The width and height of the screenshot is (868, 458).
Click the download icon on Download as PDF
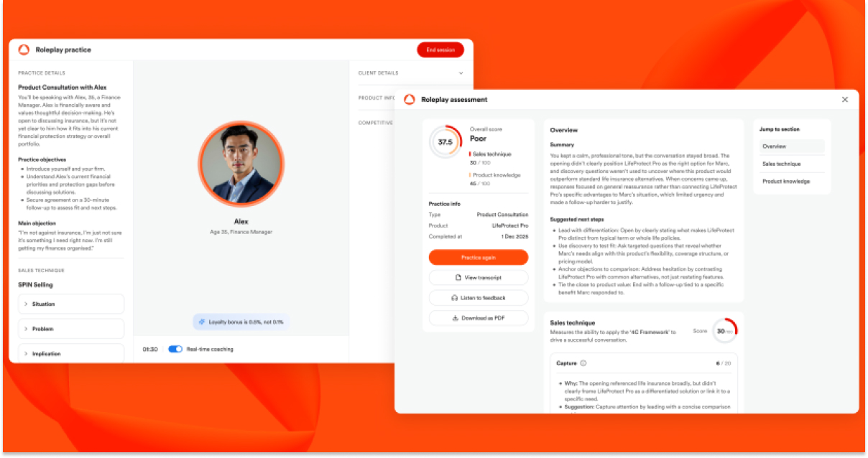[455, 317]
